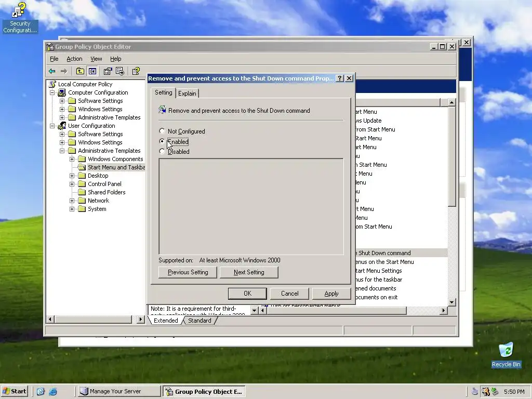Click the Show Desktop quick launch icon

pos(41,392)
